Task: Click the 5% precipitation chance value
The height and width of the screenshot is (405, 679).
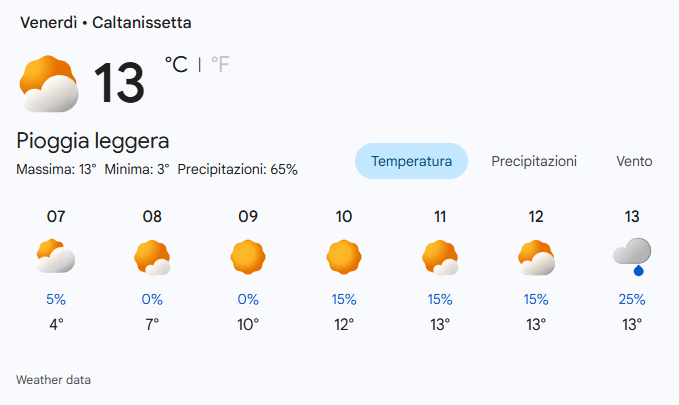Action: tap(56, 299)
